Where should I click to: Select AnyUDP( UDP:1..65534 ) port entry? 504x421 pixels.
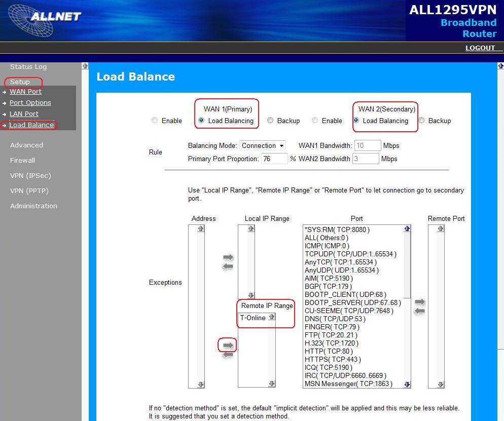coord(342,270)
